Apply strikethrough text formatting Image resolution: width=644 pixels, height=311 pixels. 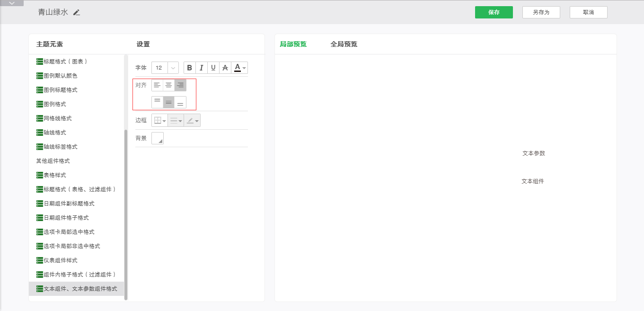(225, 68)
